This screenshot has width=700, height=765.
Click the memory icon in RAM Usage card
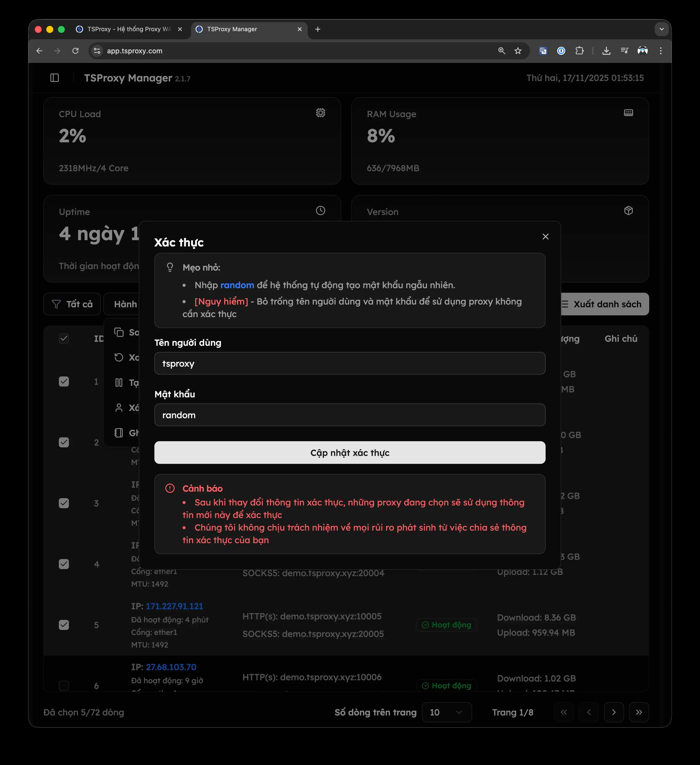(628, 113)
